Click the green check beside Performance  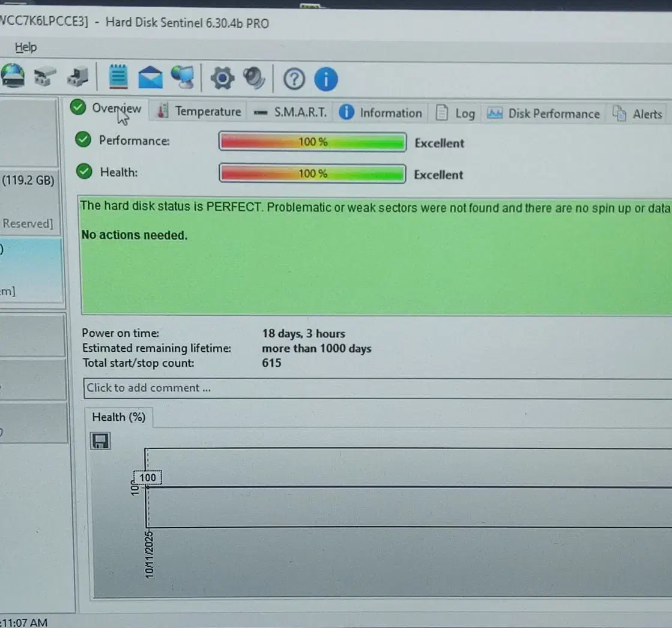coord(83,139)
